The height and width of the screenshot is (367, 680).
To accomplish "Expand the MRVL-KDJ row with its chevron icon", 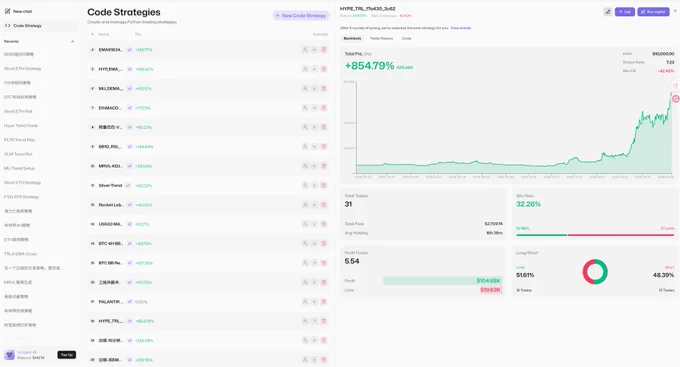I will [314, 166].
